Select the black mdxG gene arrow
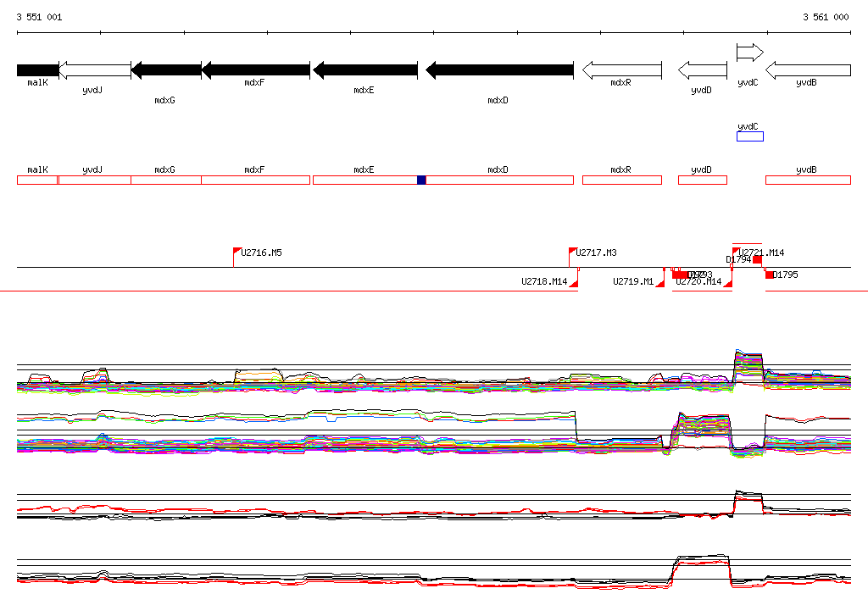This screenshot has height=605, width=868. pyautogui.click(x=167, y=70)
